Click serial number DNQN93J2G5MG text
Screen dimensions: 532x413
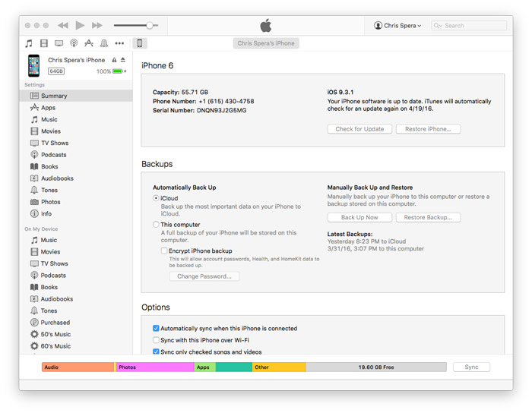222,110
